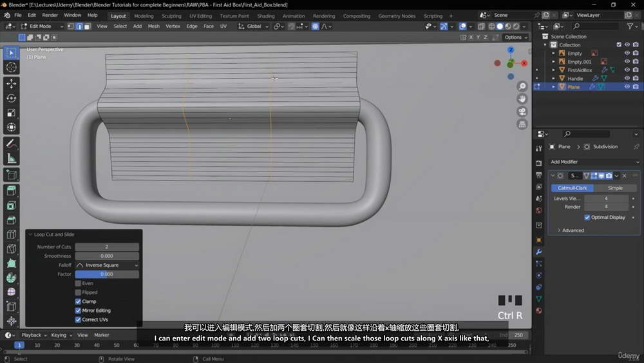The height and width of the screenshot is (363, 644).
Task: Open the Edit Mode dropdown
Action: pos(42,26)
